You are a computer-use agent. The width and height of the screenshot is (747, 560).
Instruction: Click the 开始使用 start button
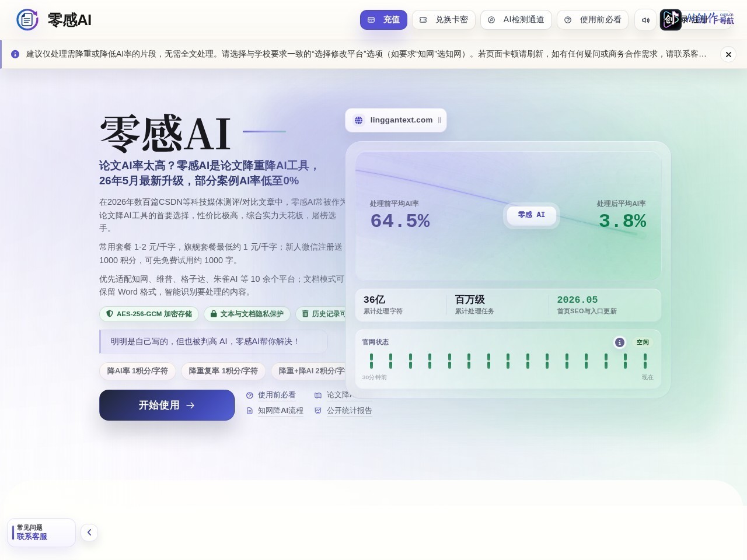click(x=167, y=405)
